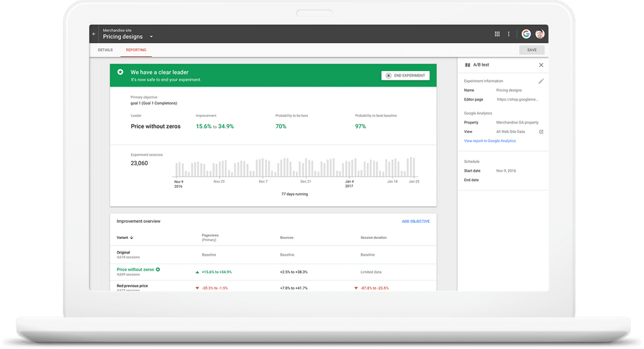644x349 pixels.
Task: Click the +7.8% to +41.7% bounces cell
Action: [x=294, y=288]
